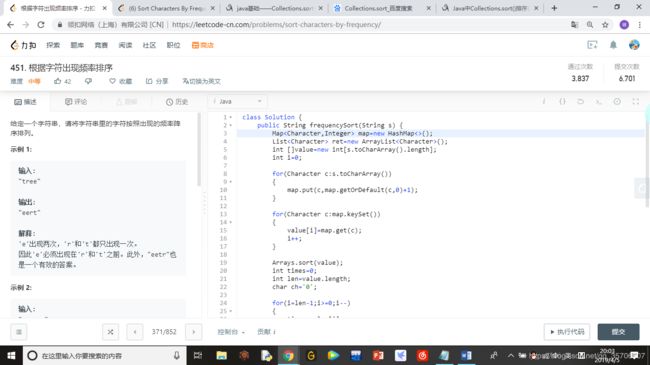This screenshot has width=650, height=365.
Task: Click the editor info icon
Action: [543, 101]
